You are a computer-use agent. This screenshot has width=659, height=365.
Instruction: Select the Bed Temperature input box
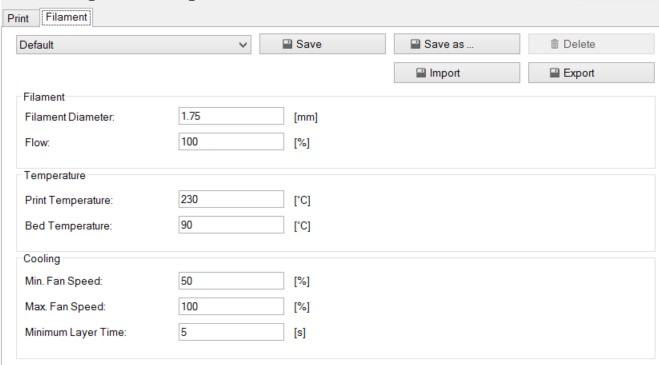(x=231, y=225)
